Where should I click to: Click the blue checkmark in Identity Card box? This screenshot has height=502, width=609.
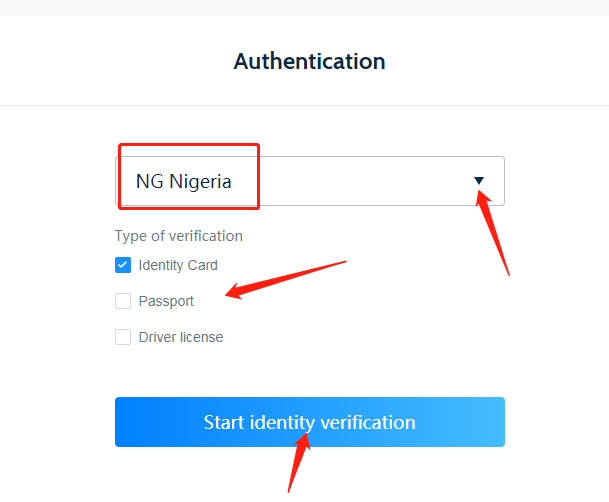[x=123, y=265]
